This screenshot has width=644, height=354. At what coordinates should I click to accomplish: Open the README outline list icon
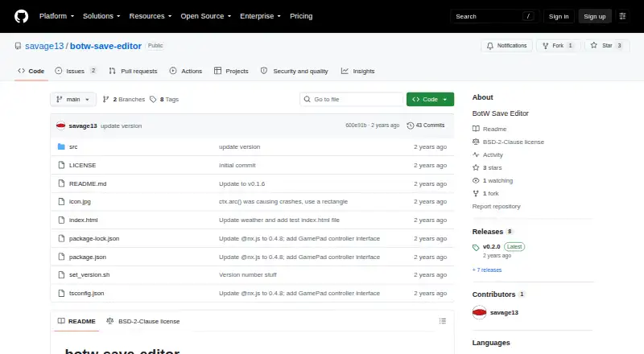coord(442,321)
